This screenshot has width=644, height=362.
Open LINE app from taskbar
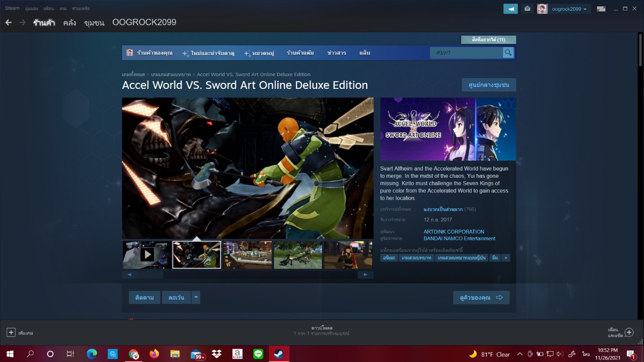coord(258,354)
